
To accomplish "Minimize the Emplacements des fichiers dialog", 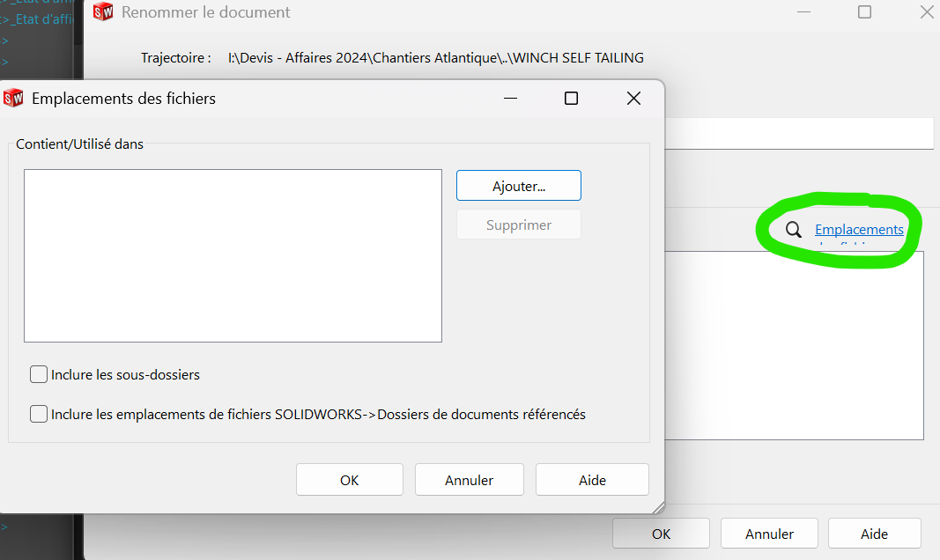I will point(509,99).
